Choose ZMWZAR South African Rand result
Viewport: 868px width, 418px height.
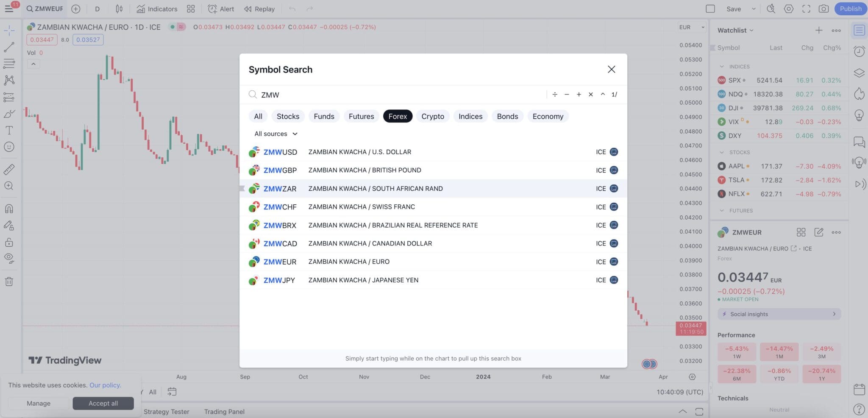[x=433, y=189]
